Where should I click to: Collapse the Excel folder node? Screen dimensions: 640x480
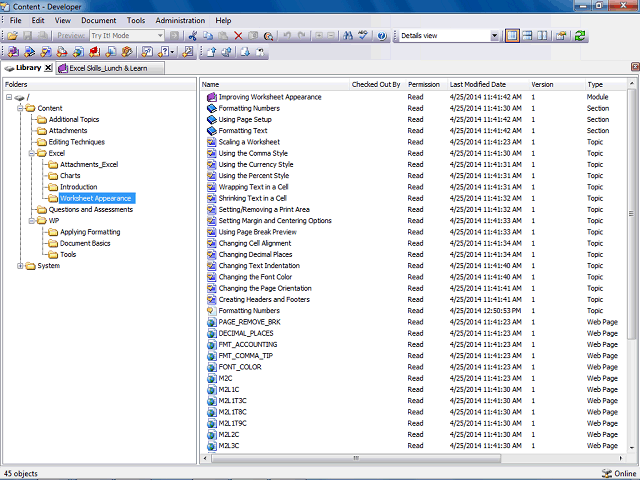tap(31, 153)
